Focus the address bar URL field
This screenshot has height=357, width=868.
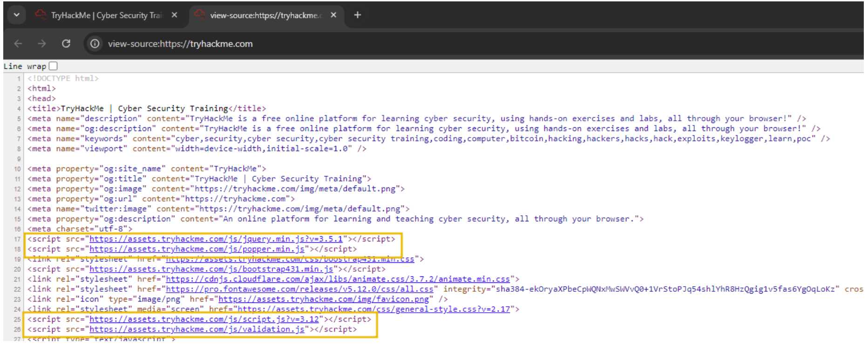tap(180, 44)
